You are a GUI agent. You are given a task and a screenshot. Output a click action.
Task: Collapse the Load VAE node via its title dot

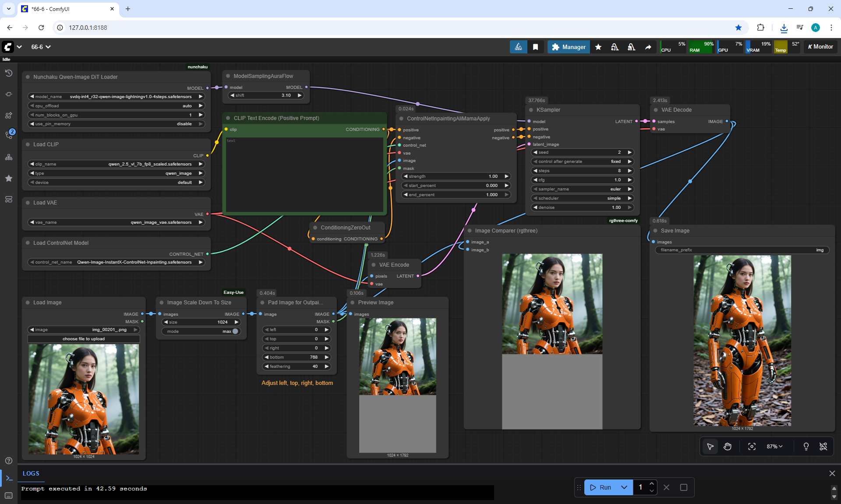coord(28,203)
